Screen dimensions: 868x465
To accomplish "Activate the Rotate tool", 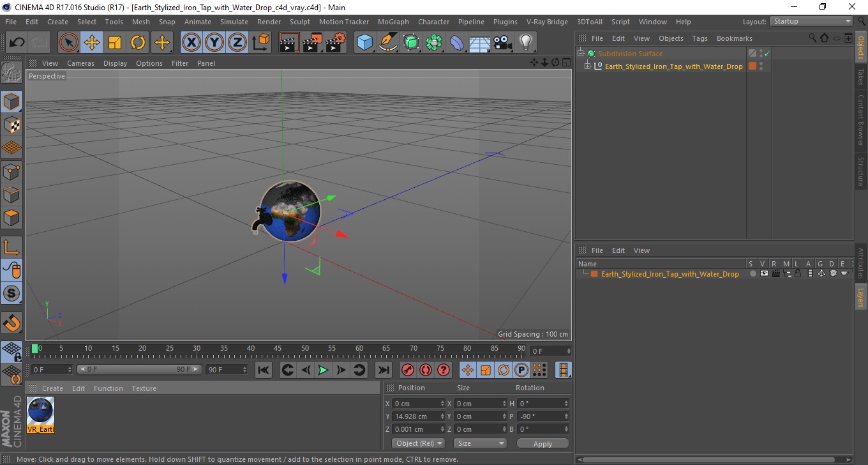I will pyautogui.click(x=138, y=43).
